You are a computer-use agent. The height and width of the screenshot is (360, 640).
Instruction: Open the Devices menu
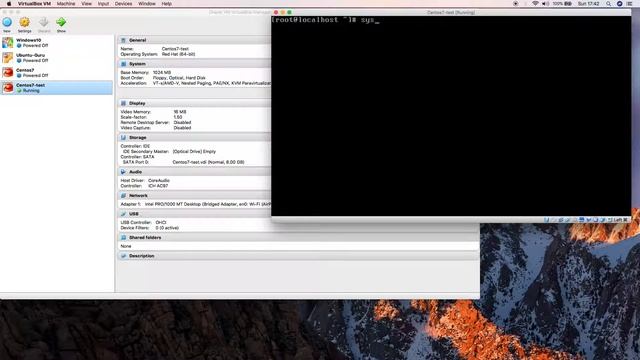pos(123,4)
